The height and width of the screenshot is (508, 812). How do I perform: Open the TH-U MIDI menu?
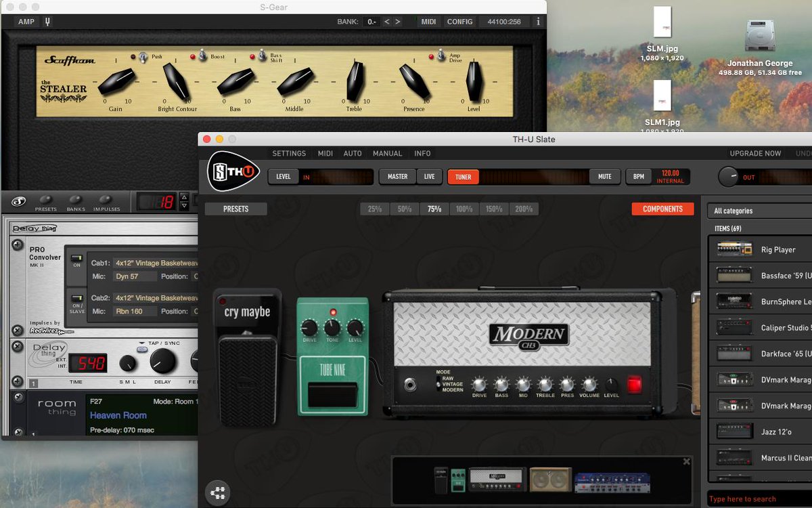325,154
